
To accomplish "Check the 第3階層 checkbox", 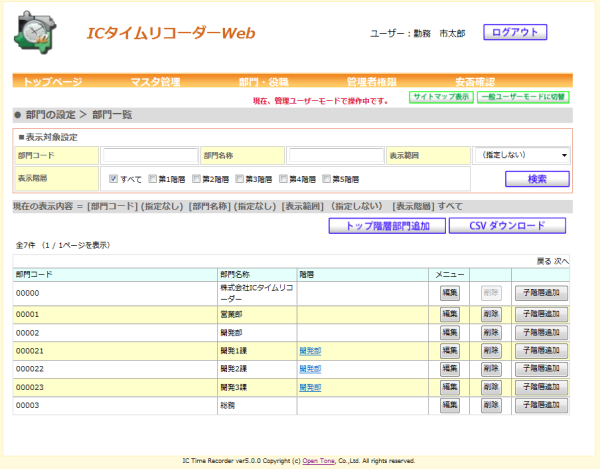I will pyautogui.click(x=240, y=179).
